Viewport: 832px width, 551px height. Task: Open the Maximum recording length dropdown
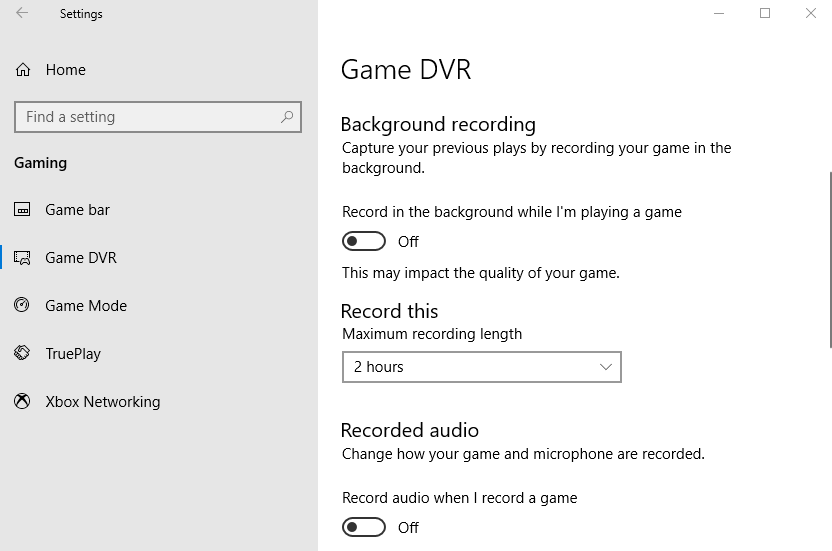point(482,367)
